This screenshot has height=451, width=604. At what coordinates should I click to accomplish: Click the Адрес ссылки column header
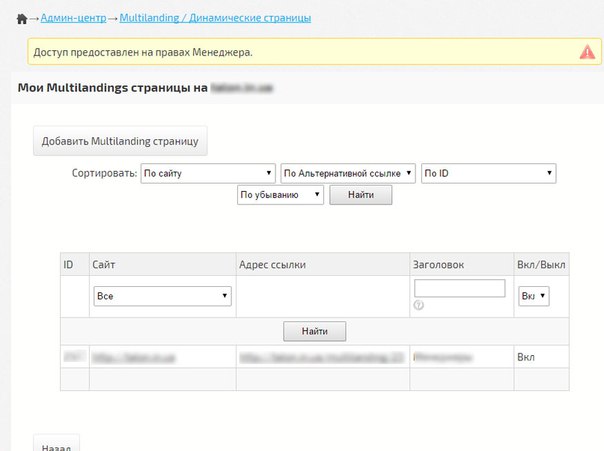[x=272, y=265]
